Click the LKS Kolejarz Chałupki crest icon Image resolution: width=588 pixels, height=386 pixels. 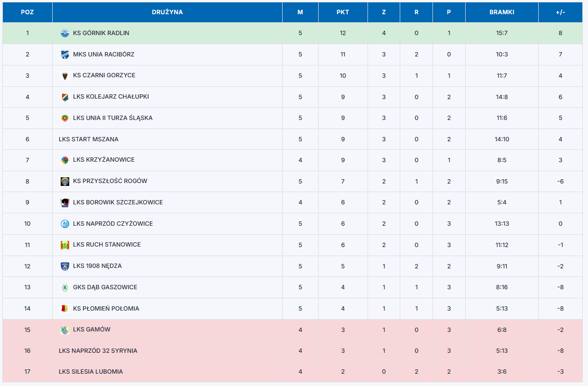(65, 97)
